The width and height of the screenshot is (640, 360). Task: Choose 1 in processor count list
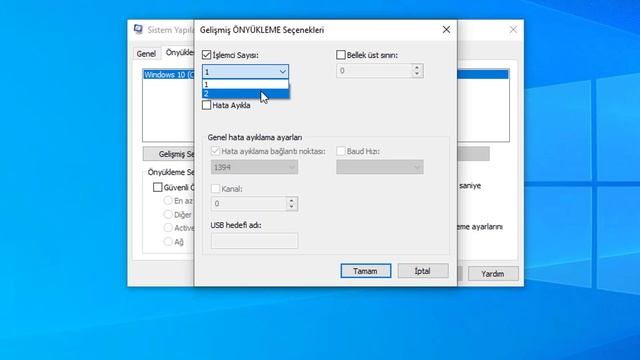pos(245,84)
